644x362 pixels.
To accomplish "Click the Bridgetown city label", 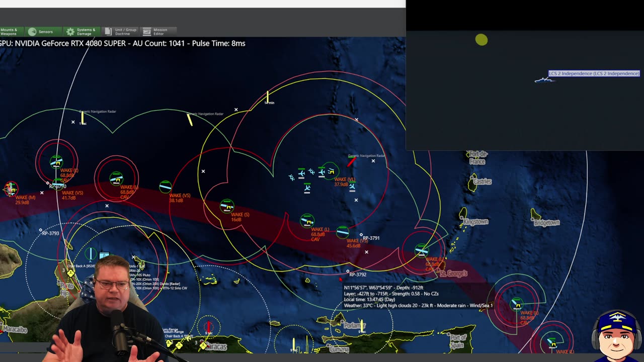I will pos(546,222).
